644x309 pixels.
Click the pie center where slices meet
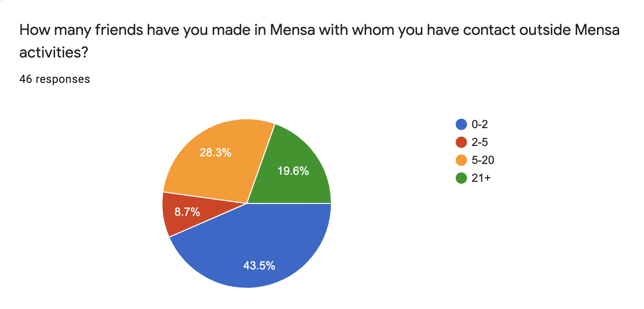point(247,203)
